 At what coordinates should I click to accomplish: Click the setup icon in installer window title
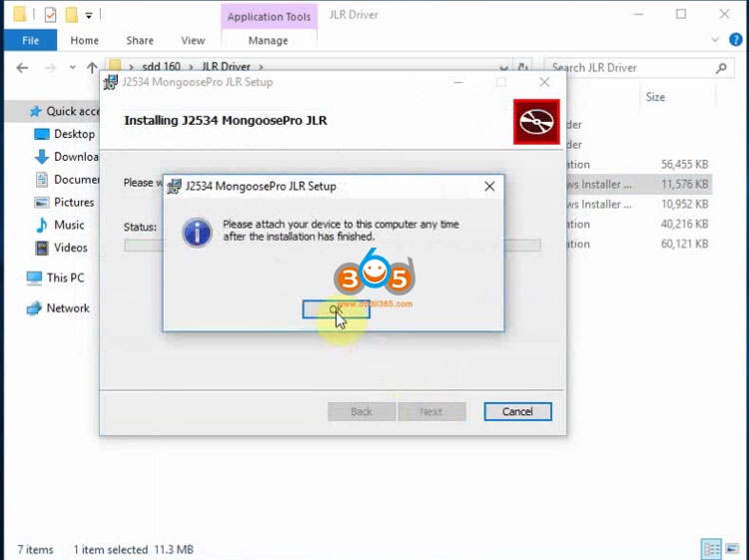(110, 82)
